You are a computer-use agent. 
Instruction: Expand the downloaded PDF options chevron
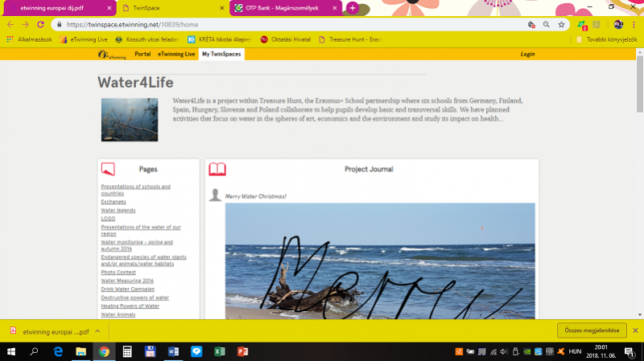pyautogui.click(x=97, y=330)
